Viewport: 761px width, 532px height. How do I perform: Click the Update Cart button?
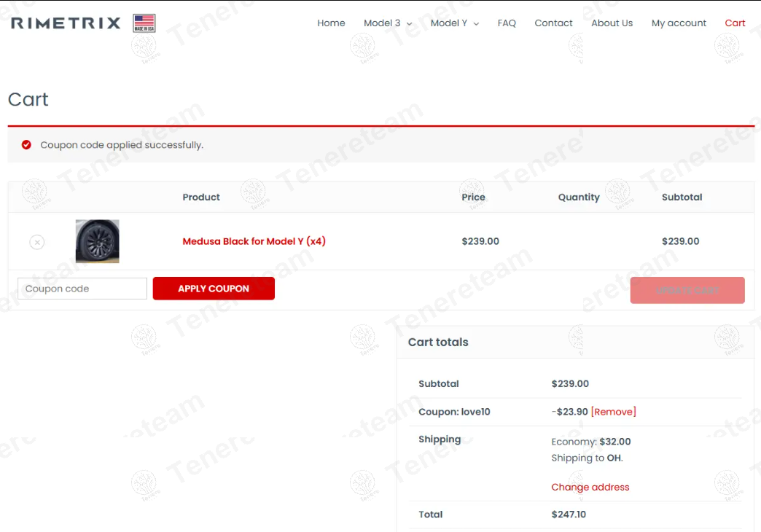(x=687, y=290)
